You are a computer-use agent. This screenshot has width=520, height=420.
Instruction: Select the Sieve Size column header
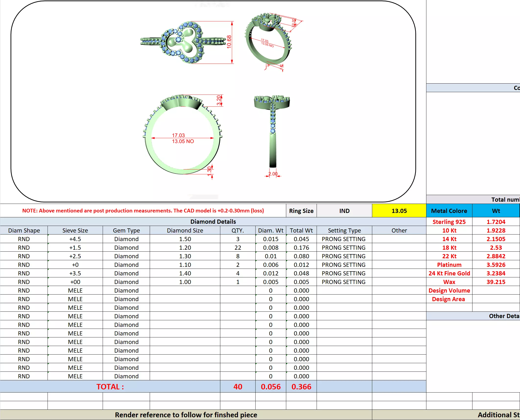click(x=75, y=230)
